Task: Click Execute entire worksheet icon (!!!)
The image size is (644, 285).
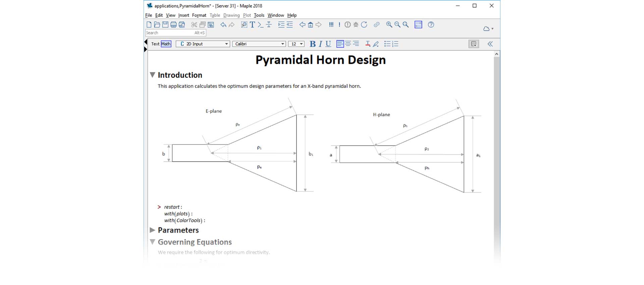Action: coord(331,24)
